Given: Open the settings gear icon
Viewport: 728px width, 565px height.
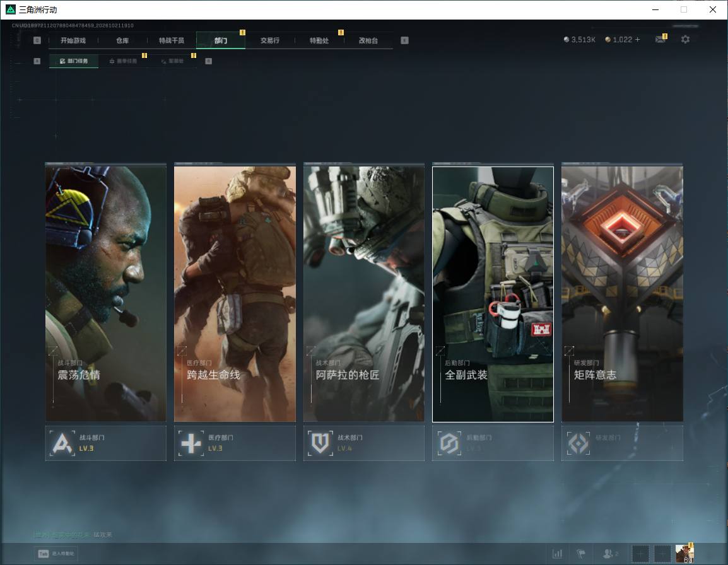Looking at the screenshot, I should [685, 40].
